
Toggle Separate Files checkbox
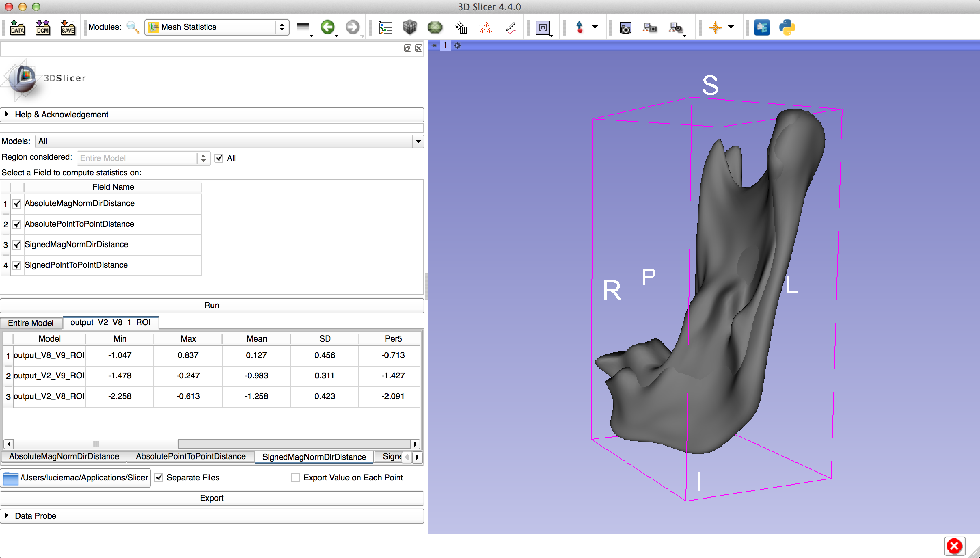pos(159,478)
